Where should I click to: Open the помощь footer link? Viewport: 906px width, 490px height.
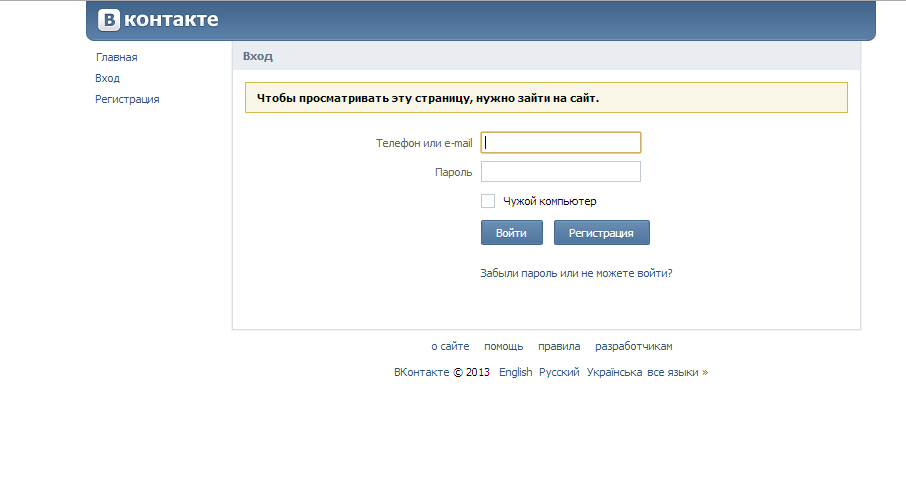point(503,347)
